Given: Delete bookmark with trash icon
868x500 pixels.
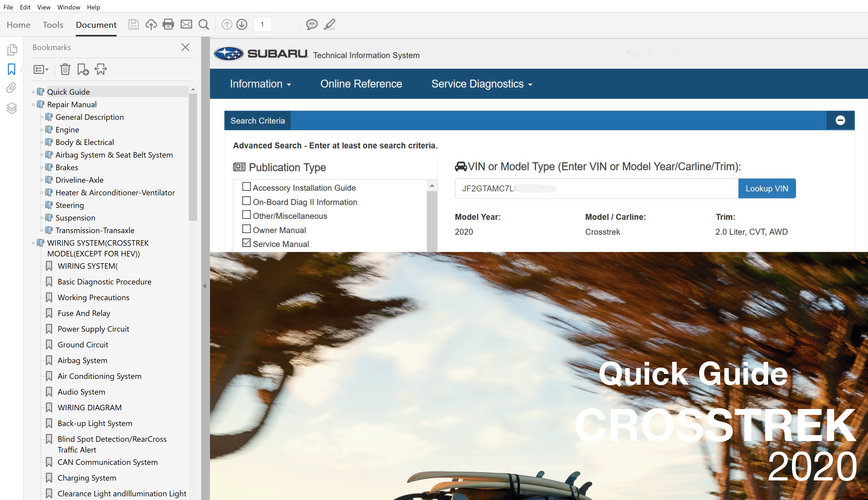Looking at the screenshot, I should click(65, 69).
